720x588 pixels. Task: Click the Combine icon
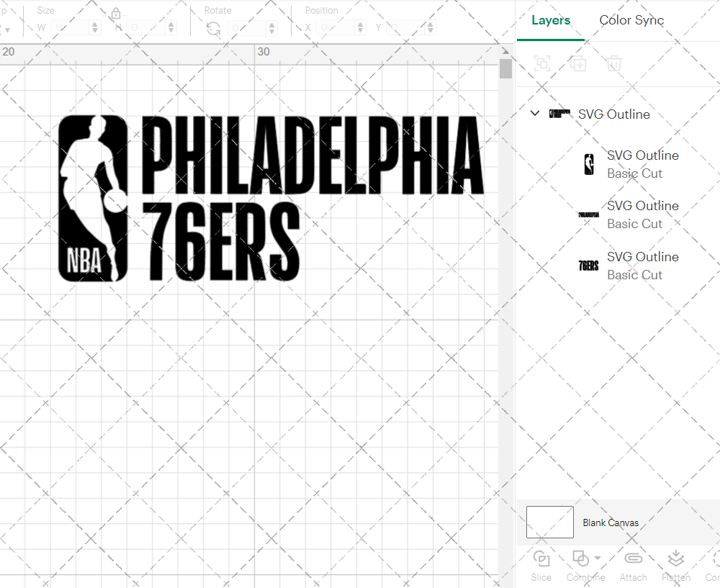pos(580,558)
